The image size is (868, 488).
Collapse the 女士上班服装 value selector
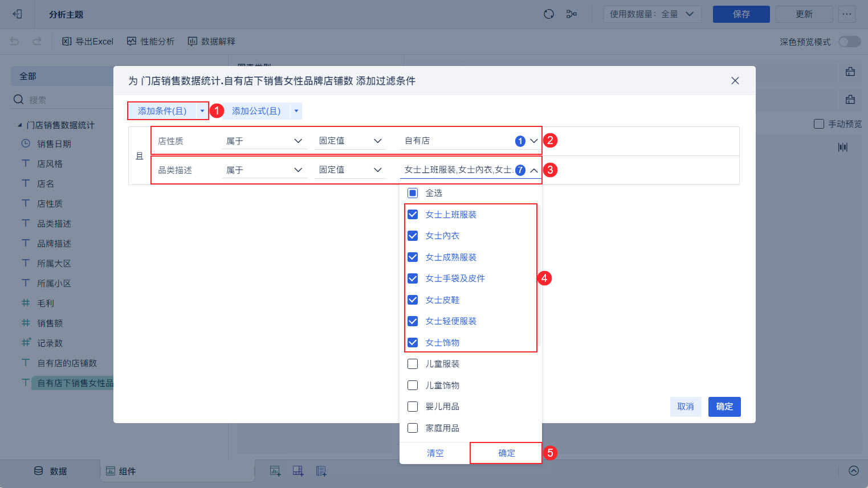pyautogui.click(x=534, y=170)
